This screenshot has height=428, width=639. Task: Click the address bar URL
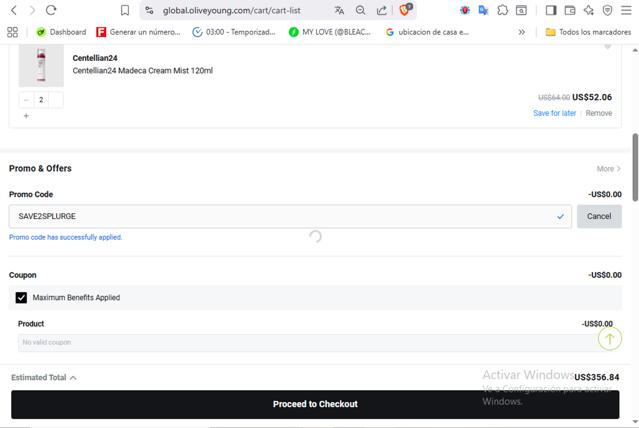pos(231,10)
